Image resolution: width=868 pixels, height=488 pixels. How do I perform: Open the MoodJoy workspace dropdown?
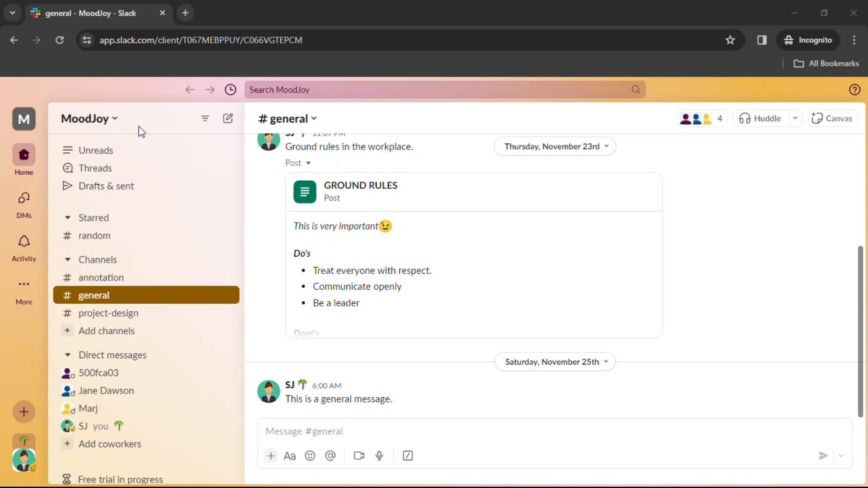click(90, 118)
